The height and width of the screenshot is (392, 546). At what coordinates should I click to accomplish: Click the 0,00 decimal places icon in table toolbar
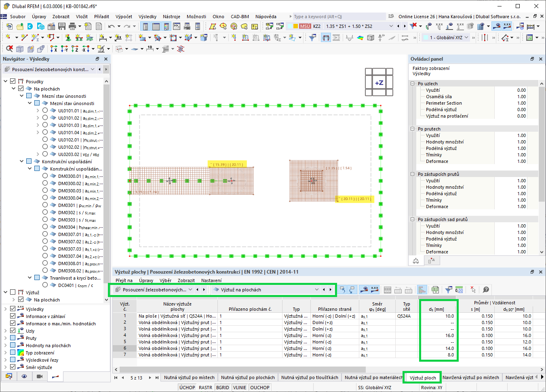click(459, 290)
